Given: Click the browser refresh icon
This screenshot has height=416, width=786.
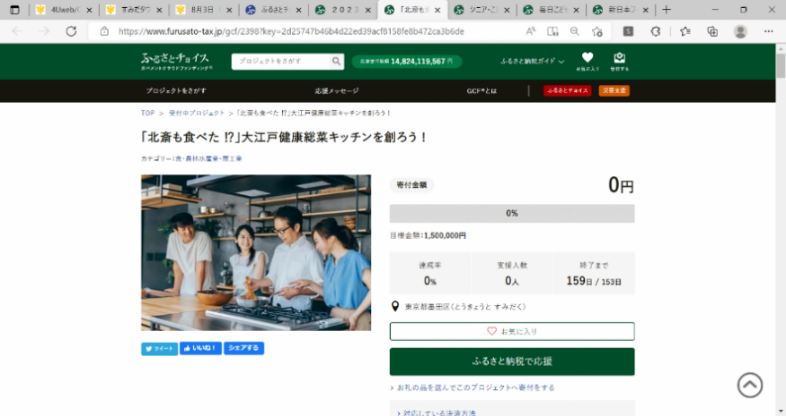Looking at the screenshot, I should [x=71, y=31].
